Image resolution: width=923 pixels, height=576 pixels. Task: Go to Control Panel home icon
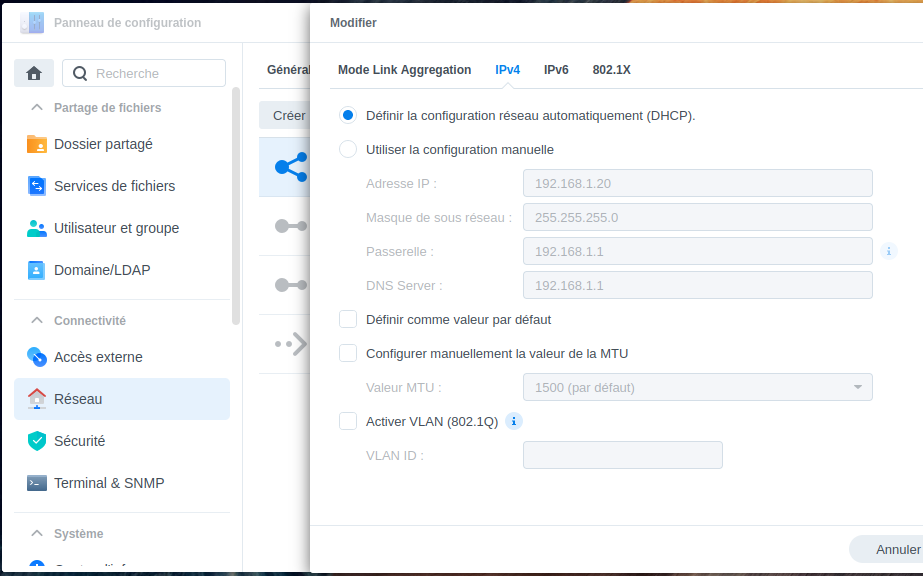tap(34, 74)
